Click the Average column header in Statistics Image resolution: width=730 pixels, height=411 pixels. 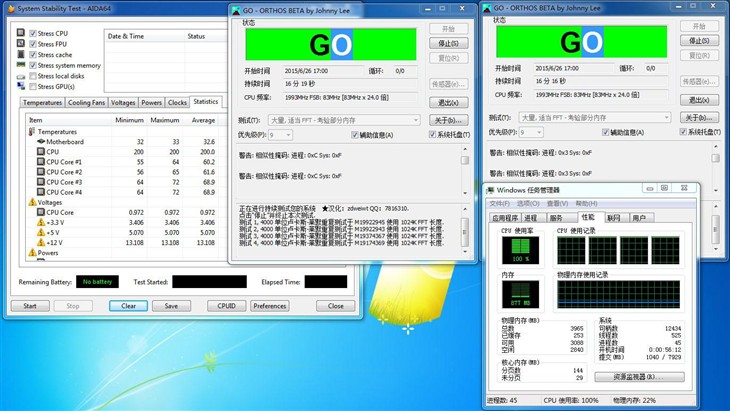[x=203, y=120]
